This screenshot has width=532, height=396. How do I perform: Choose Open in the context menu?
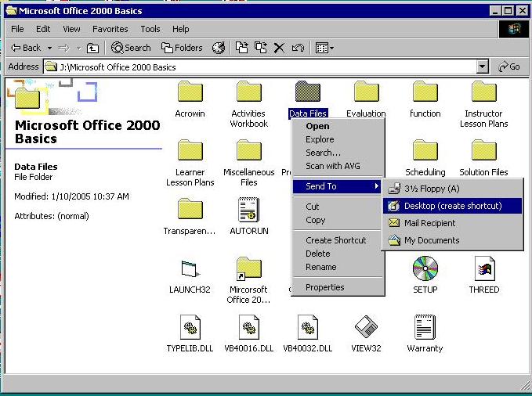point(338,126)
